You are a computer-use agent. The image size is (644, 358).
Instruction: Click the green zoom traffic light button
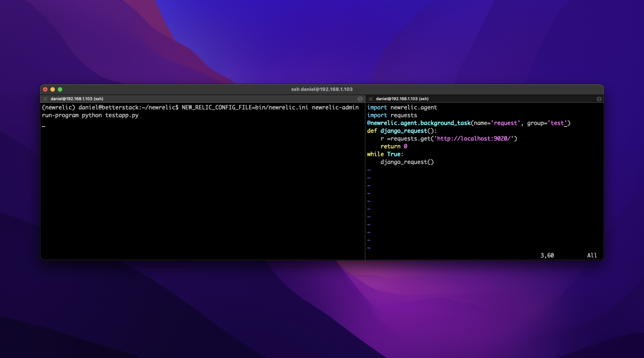[x=60, y=89]
